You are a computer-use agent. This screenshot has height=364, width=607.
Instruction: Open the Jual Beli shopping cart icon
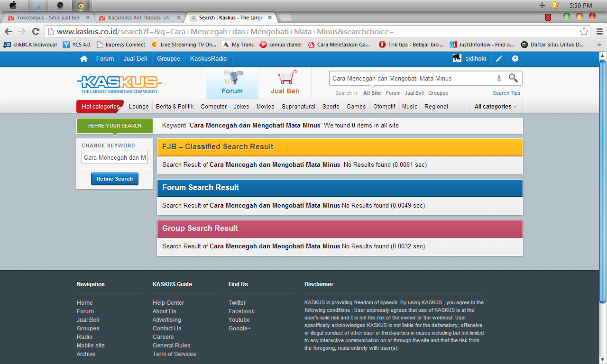click(x=285, y=83)
